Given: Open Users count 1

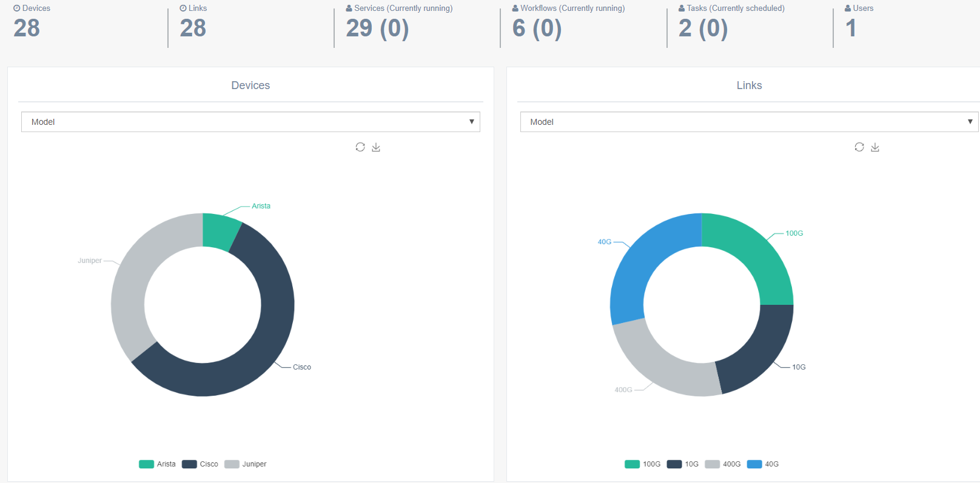Looking at the screenshot, I should pos(851,28).
